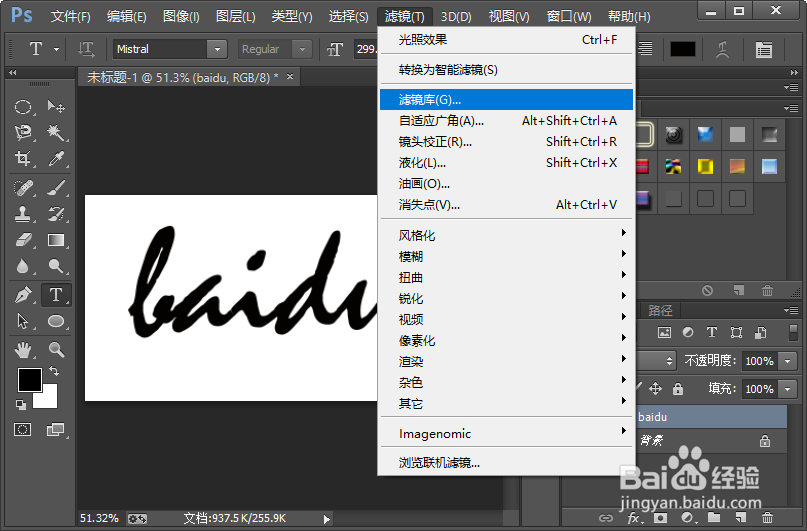
Task: Choose 转换为智能滤镜(S)
Action: pyautogui.click(x=506, y=69)
